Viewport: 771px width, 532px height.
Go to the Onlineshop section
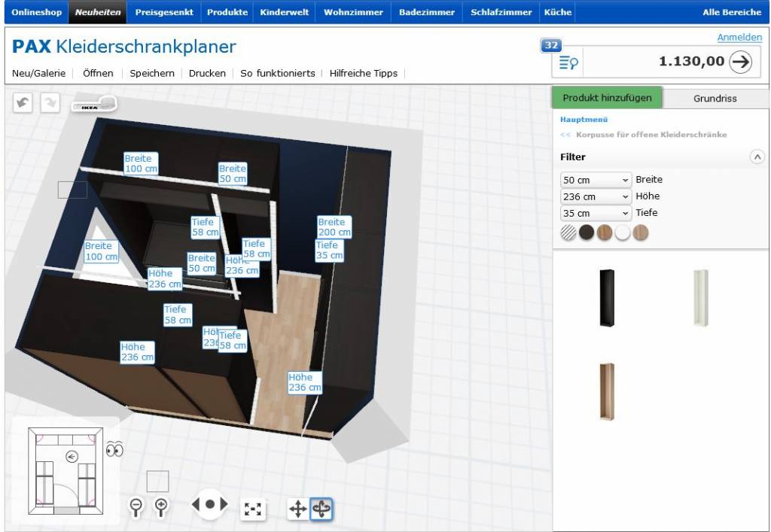[37, 12]
